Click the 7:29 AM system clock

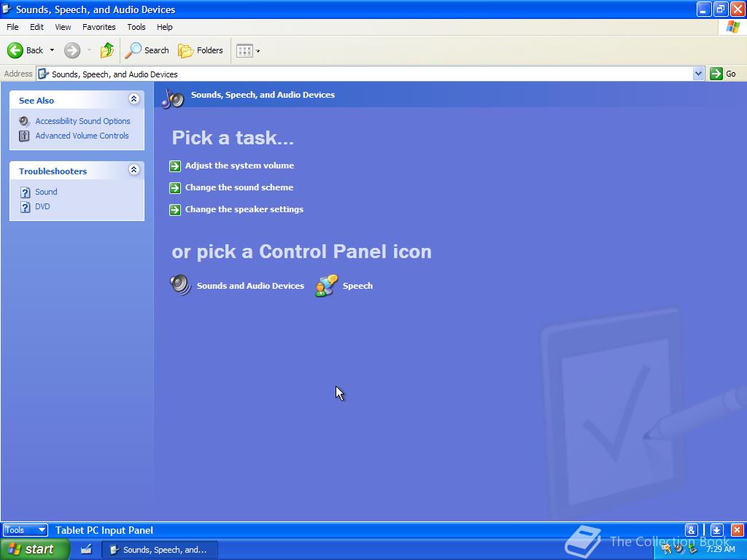click(x=720, y=549)
